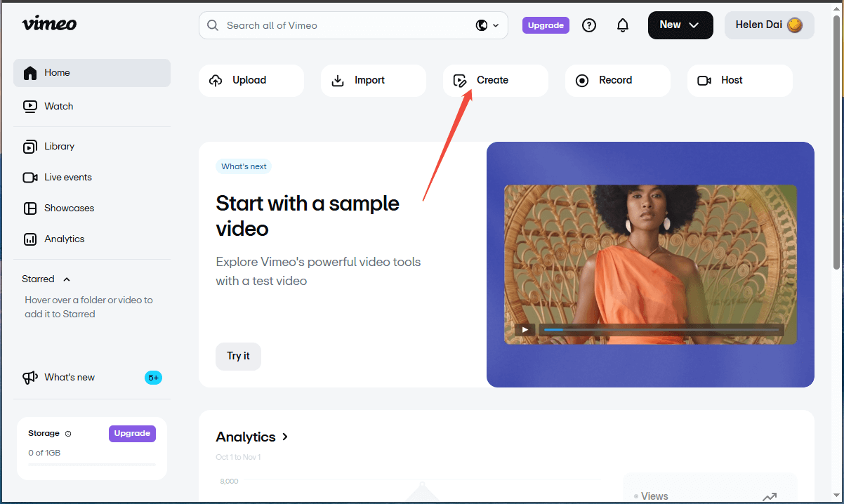Click inside the Search all of Vimeo field
This screenshot has width=844, height=504.
click(316, 25)
